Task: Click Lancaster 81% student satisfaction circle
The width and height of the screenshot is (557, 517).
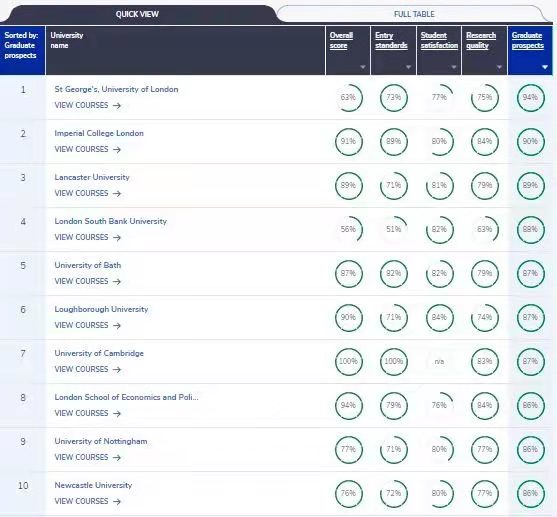Action: 439,185
